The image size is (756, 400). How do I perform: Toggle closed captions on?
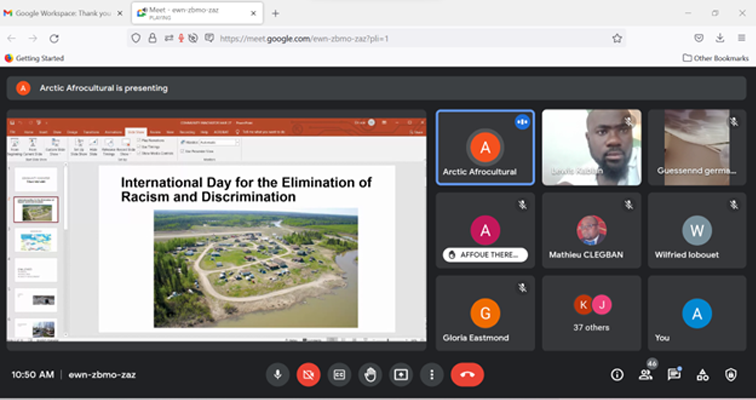point(340,374)
